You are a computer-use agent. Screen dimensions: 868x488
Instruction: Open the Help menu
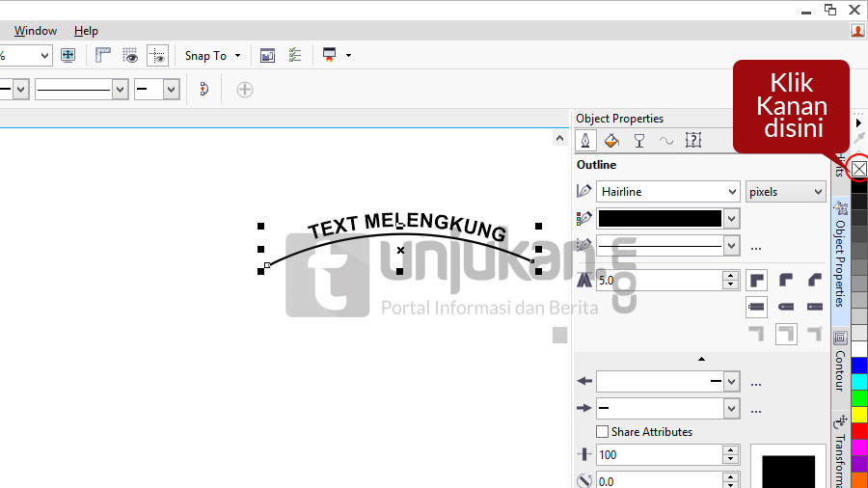pos(86,31)
